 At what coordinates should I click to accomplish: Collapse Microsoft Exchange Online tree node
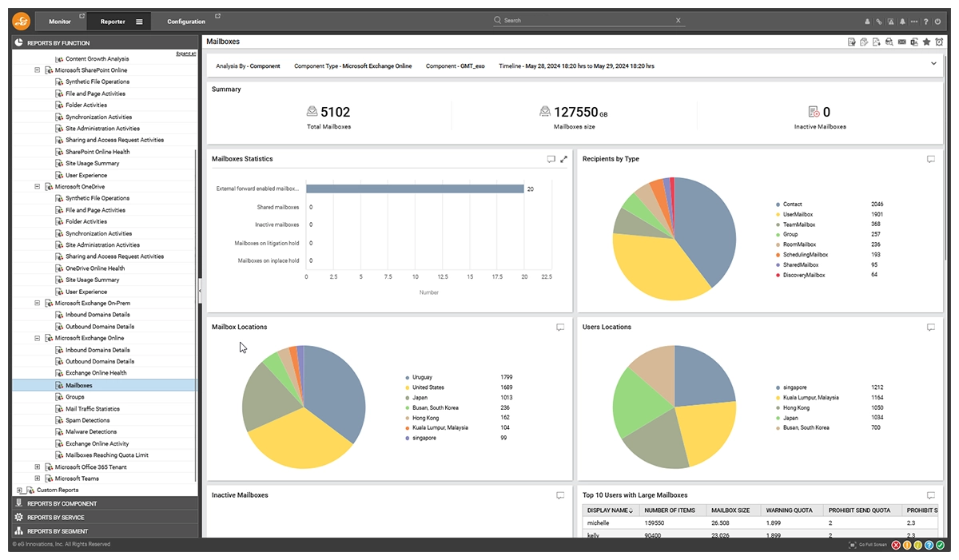(38, 338)
